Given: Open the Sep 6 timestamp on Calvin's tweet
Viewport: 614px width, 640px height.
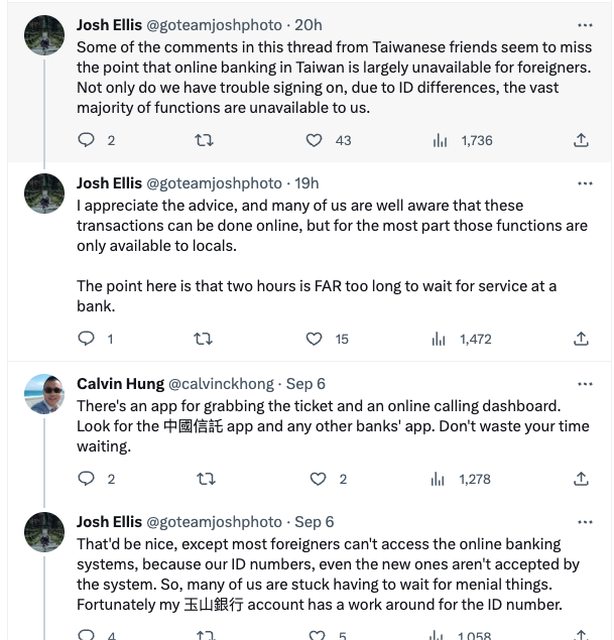Looking at the screenshot, I should (x=306, y=384).
